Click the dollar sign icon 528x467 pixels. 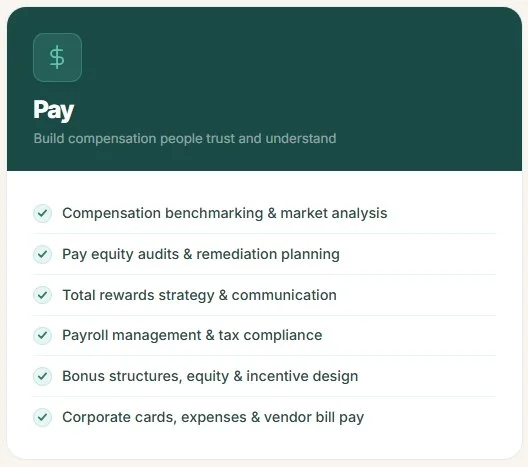tap(57, 58)
